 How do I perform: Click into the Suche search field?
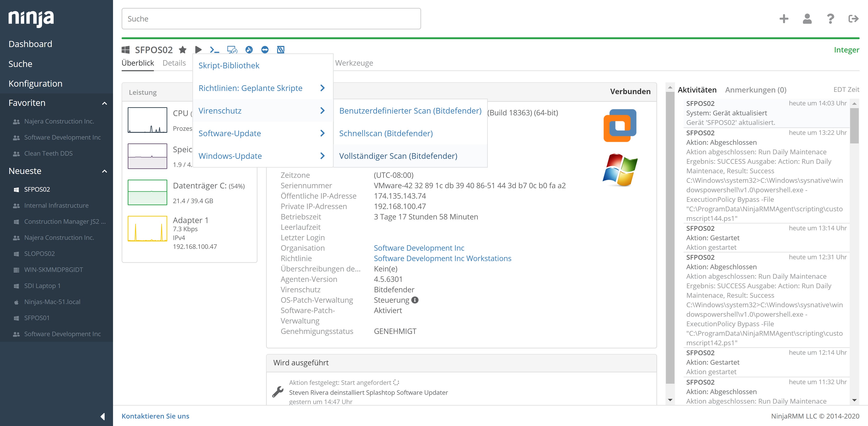[271, 19]
